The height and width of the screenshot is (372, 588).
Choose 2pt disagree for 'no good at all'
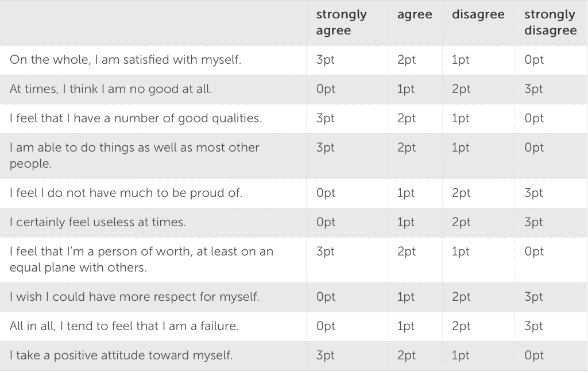coord(461,89)
